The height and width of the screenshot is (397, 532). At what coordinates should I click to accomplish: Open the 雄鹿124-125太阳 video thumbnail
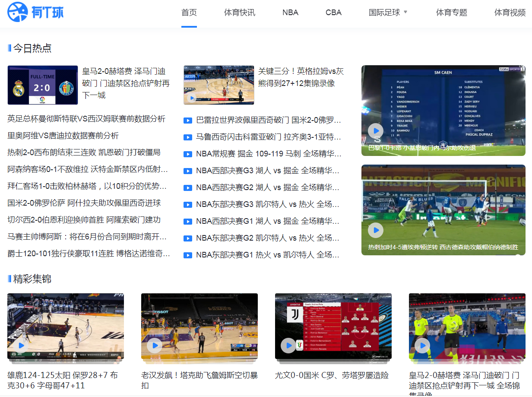tap(66, 326)
